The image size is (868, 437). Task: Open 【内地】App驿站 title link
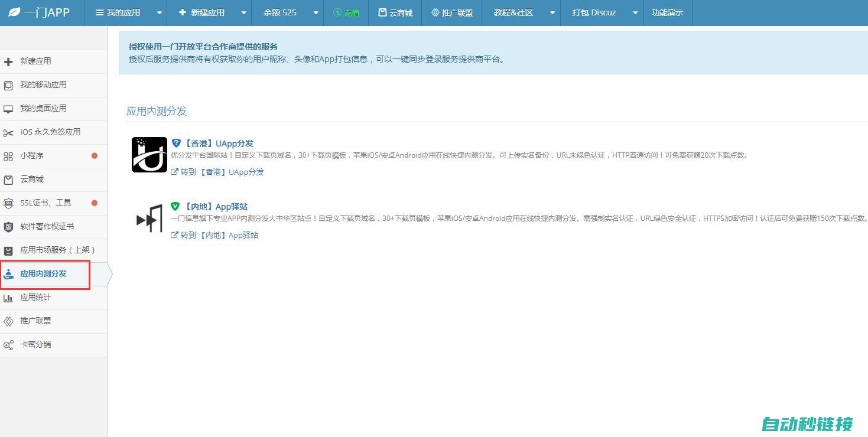(x=215, y=207)
